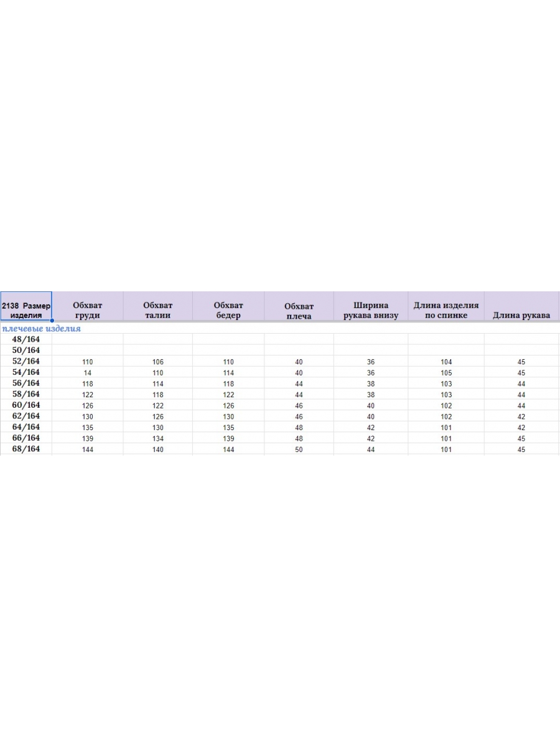Click the 68/164 size row label
Screen dimensions: 560x747
tap(26, 449)
